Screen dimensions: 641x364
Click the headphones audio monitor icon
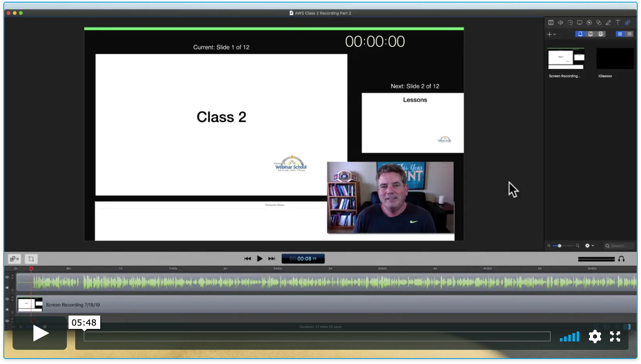tap(621, 259)
